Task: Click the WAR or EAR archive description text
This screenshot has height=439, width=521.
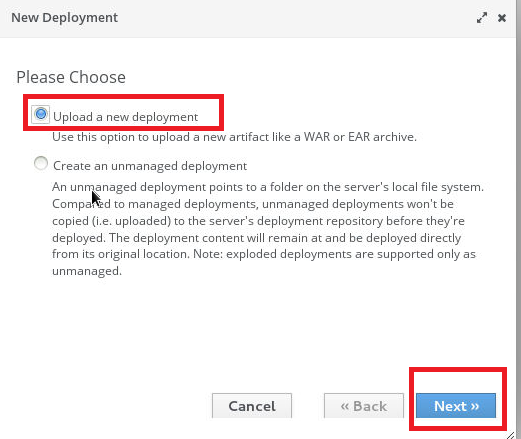Action: [x=234, y=137]
